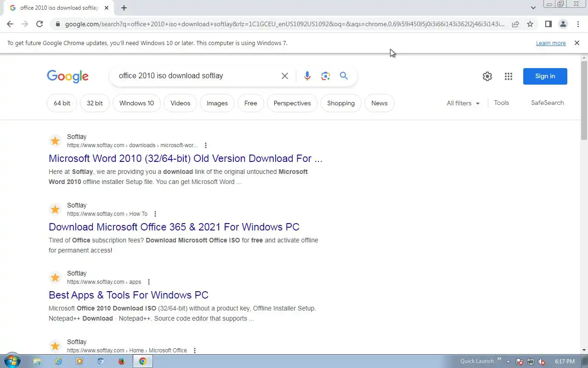Open the Chrome three-dot menu
This screenshot has width=588, height=368.
click(577, 24)
